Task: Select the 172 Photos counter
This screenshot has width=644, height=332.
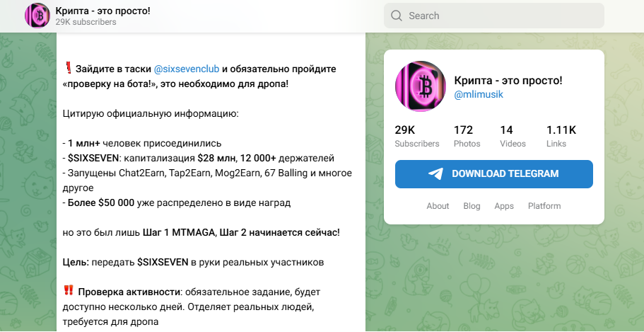Action: 467,137
